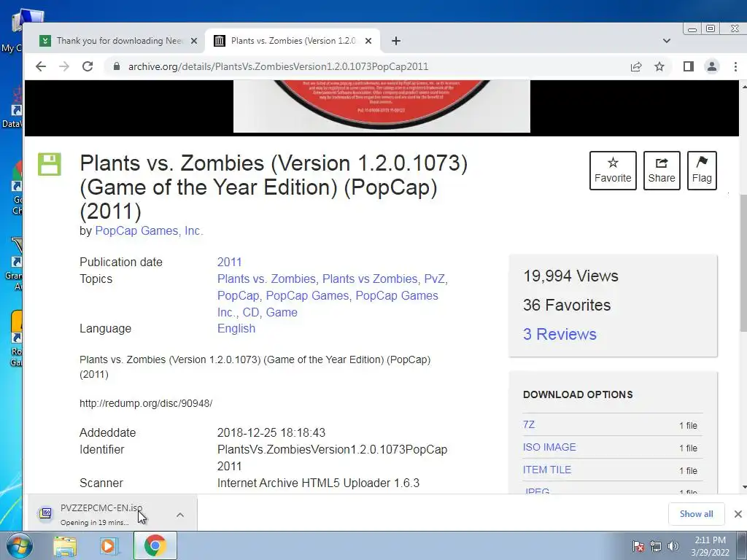The height and width of the screenshot is (560, 747).
Task: Click the address bar URL
Action: (278, 66)
